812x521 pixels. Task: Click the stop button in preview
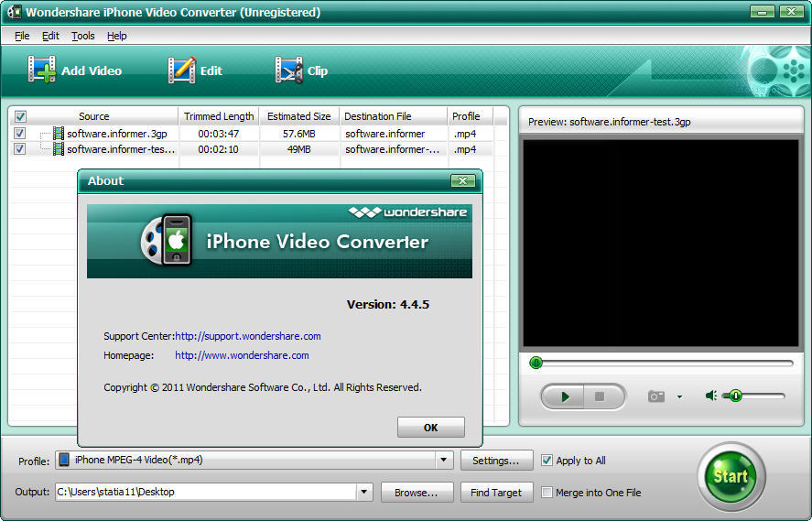(601, 396)
